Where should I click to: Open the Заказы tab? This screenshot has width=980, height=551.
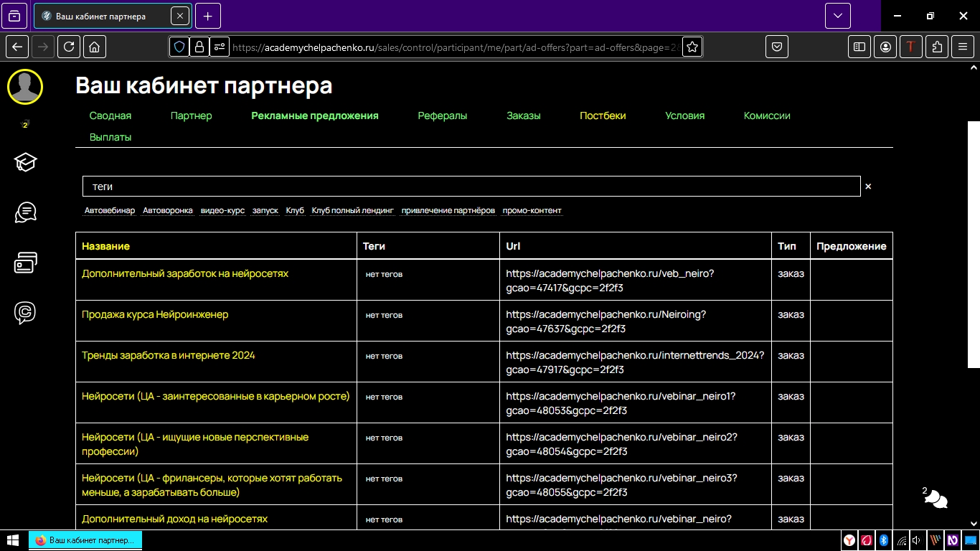point(524,116)
